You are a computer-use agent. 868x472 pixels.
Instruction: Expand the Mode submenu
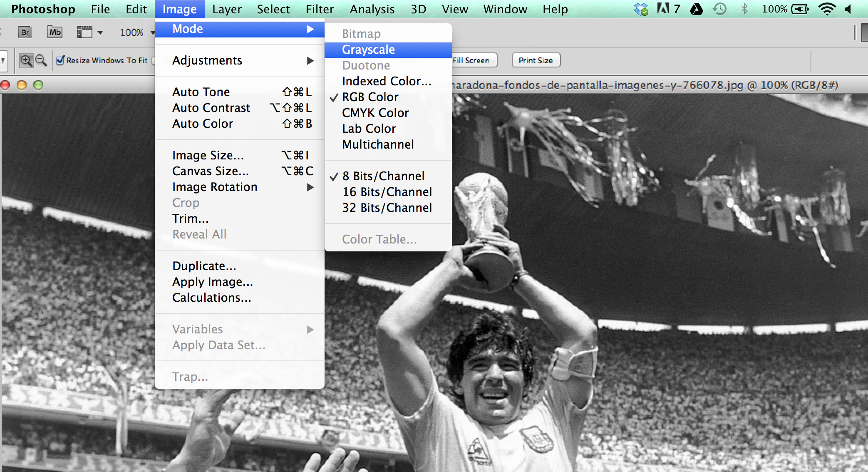point(240,29)
